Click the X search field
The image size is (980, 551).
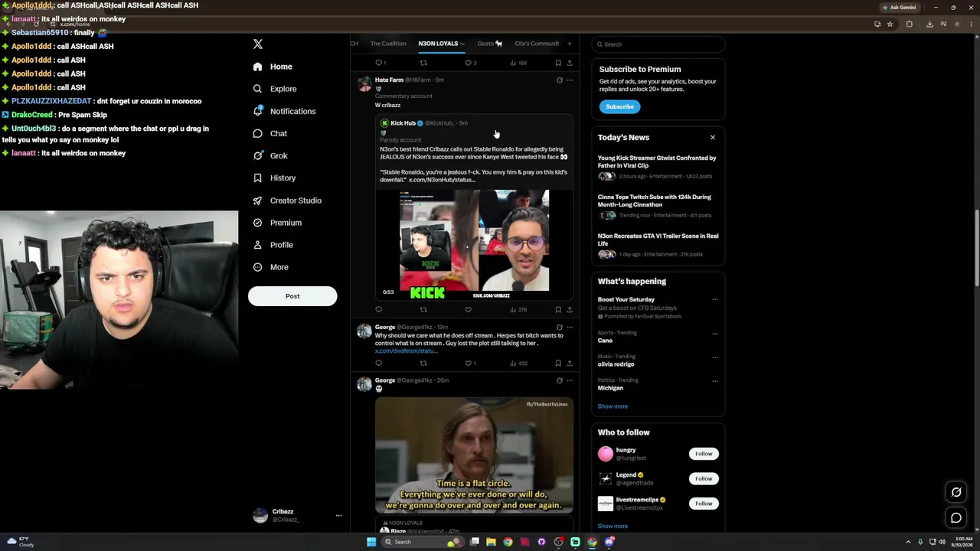[658, 44]
